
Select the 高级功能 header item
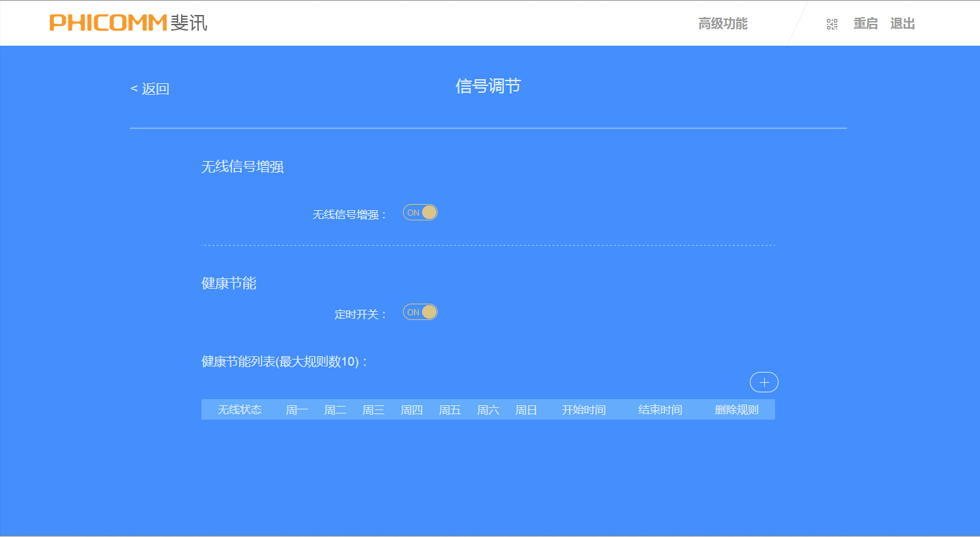point(723,23)
